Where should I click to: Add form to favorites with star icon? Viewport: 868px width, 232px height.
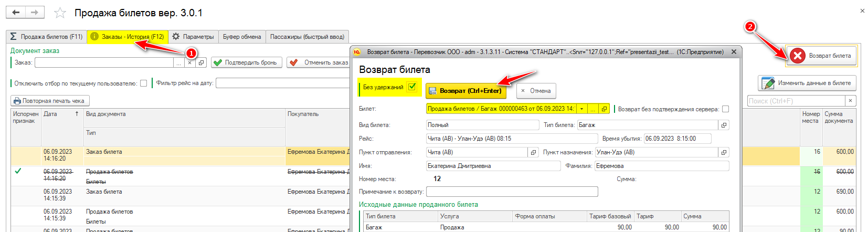click(60, 13)
